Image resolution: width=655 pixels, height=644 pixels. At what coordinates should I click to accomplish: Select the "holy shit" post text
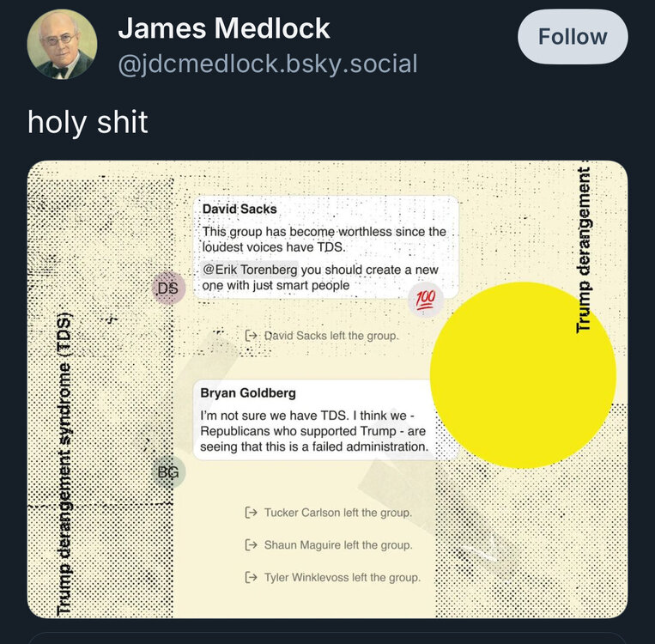(88, 122)
